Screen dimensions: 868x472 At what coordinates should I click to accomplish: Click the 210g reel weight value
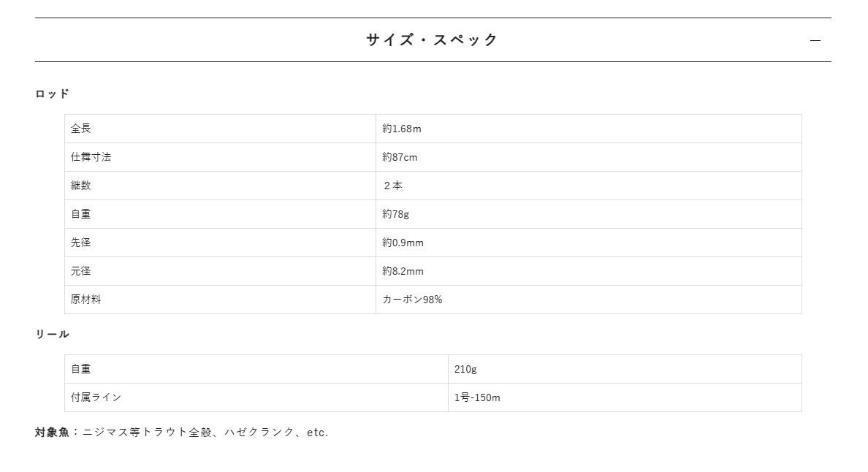(465, 369)
